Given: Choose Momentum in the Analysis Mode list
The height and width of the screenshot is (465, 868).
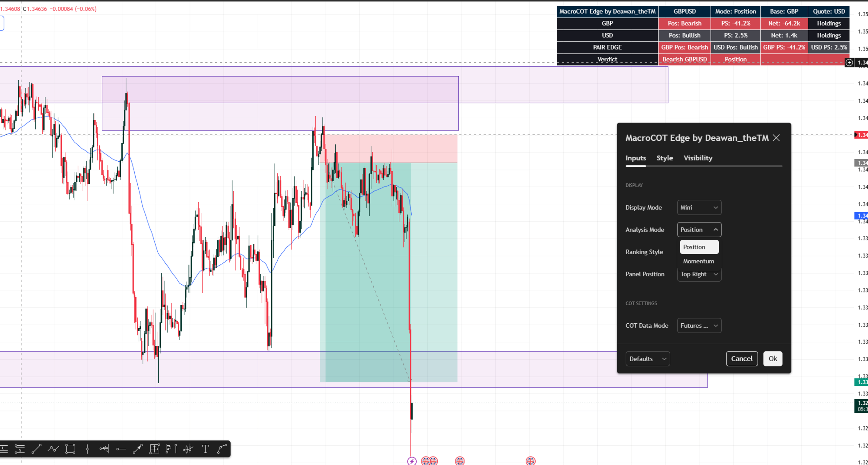Looking at the screenshot, I should coord(699,261).
